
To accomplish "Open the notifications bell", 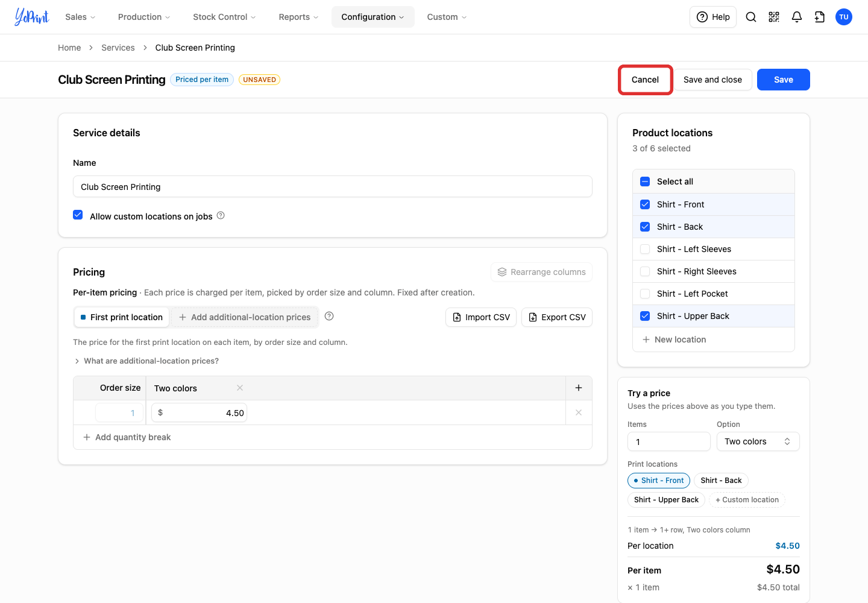I will [797, 17].
